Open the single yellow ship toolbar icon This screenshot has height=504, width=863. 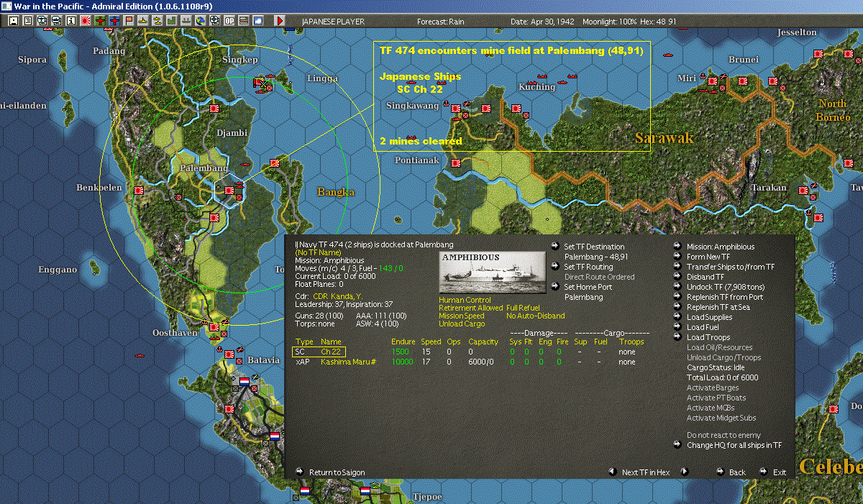pyautogui.click(x=142, y=21)
